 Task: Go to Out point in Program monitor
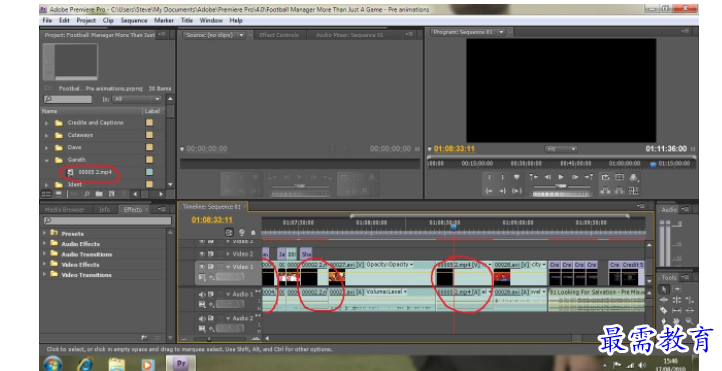coord(502,191)
